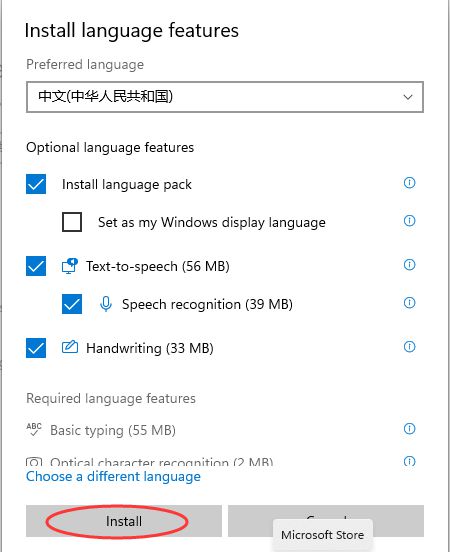Click Choose a different language link
The image size is (450, 552).
pos(113,477)
